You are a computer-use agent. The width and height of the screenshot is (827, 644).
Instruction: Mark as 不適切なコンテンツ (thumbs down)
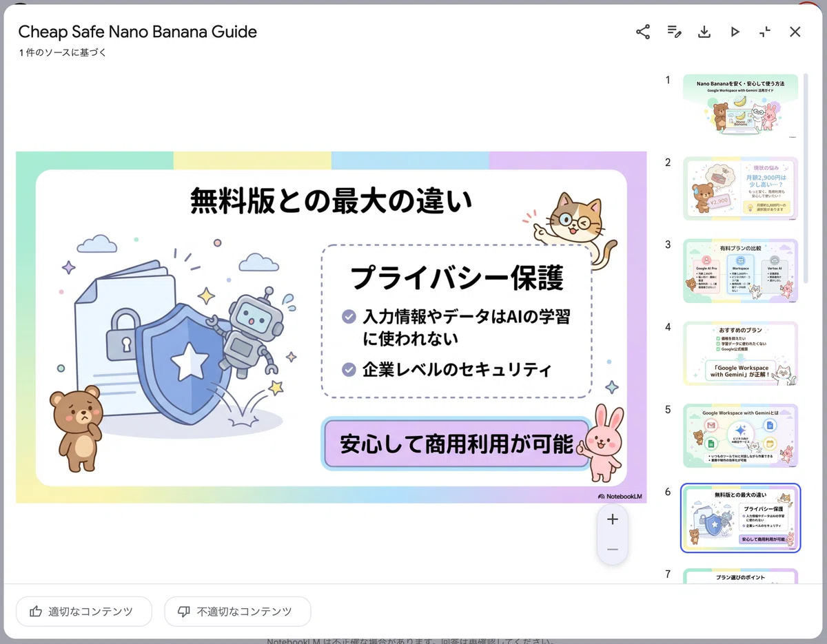pos(238,611)
